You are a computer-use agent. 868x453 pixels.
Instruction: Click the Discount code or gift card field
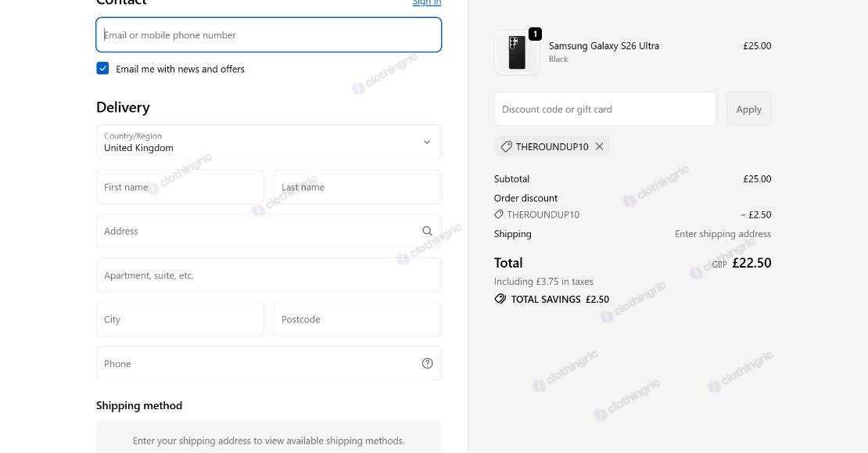pyautogui.click(x=605, y=109)
